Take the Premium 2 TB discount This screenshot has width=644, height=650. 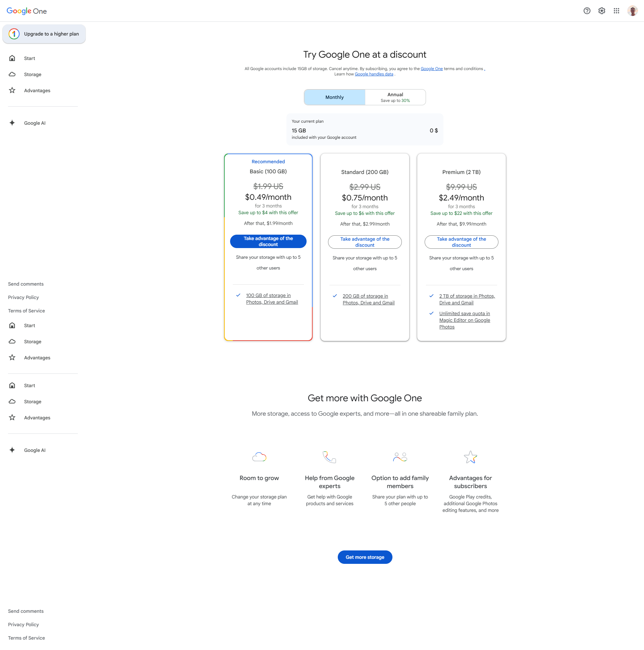pyautogui.click(x=461, y=242)
